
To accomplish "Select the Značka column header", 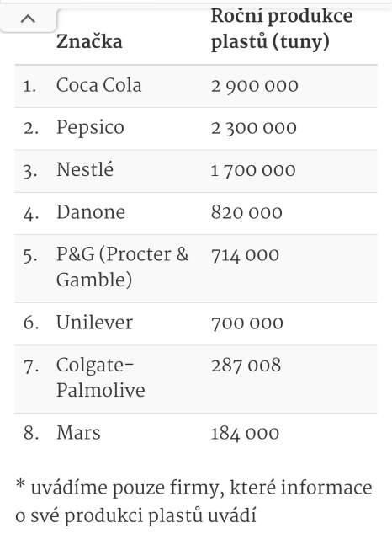I will (x=89, y=42).
